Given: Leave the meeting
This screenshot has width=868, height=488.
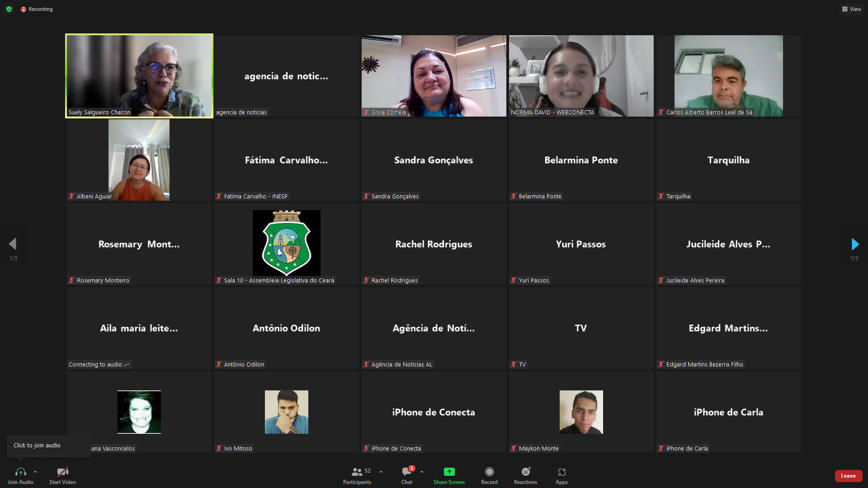Looking at the screenshot, I should tap(848, 476).
